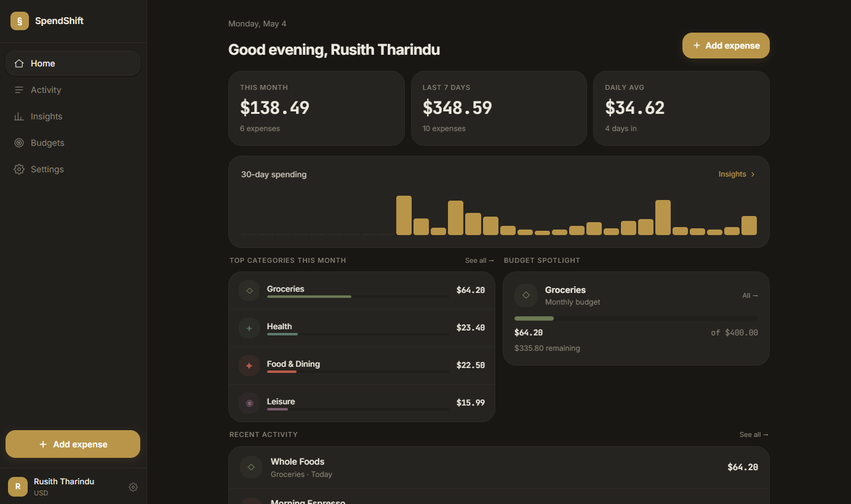Open the Whole Foods recent activity row

pos(499,468)
